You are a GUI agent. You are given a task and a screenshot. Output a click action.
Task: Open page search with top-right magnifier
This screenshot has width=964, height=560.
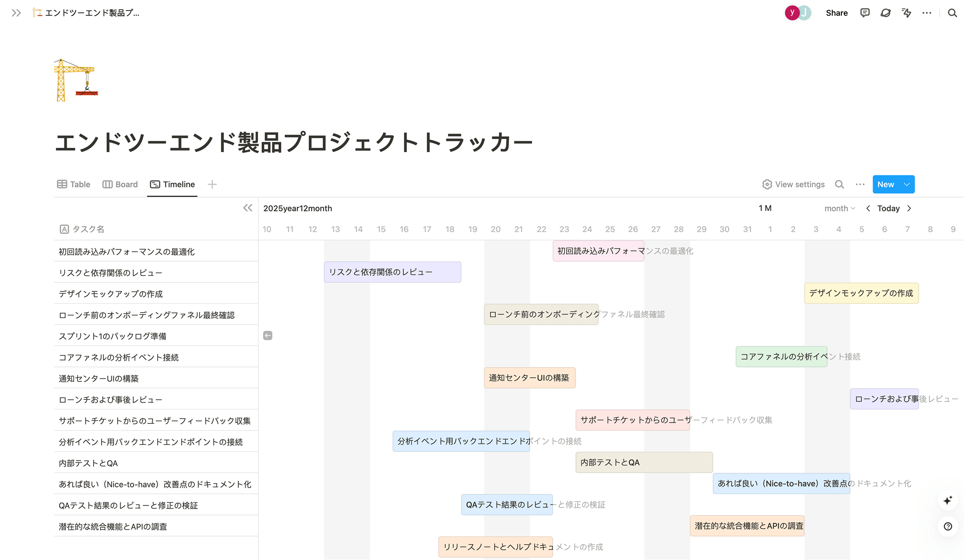tap(952, 12)
